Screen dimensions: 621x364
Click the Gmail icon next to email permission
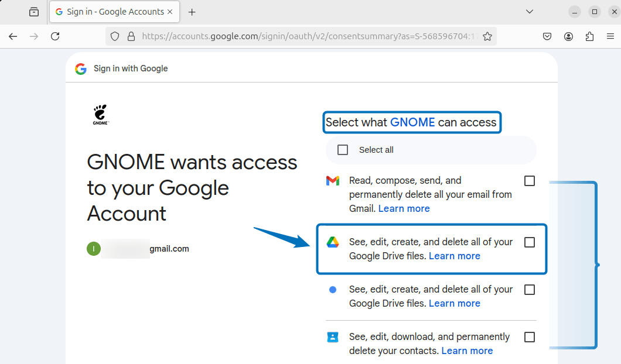(333, 180)
